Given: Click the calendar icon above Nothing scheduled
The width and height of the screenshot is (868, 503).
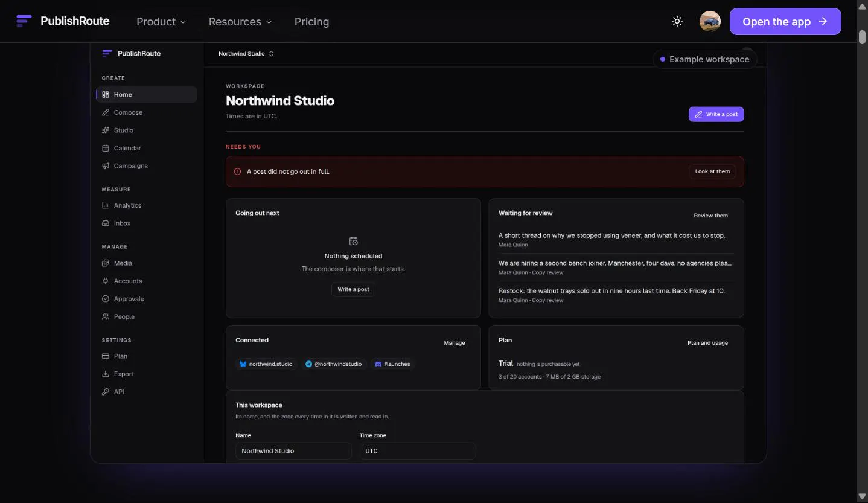Looking at the screenshot, I should 354,241.
